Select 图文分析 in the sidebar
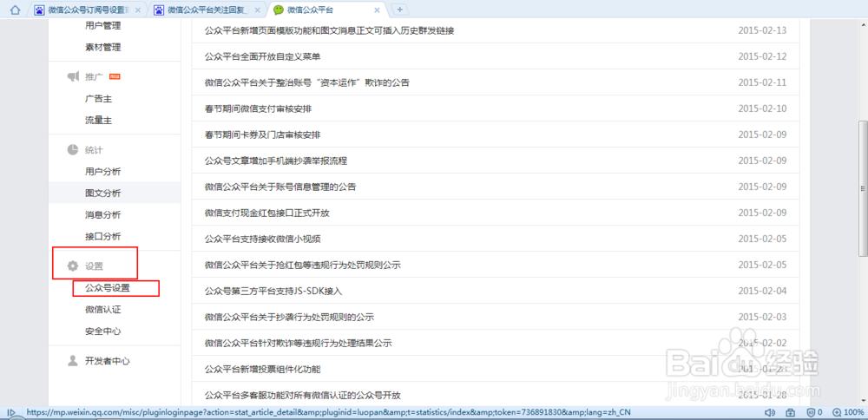The image size is (868, 420). pyautogui.click(x=103, y=194)
